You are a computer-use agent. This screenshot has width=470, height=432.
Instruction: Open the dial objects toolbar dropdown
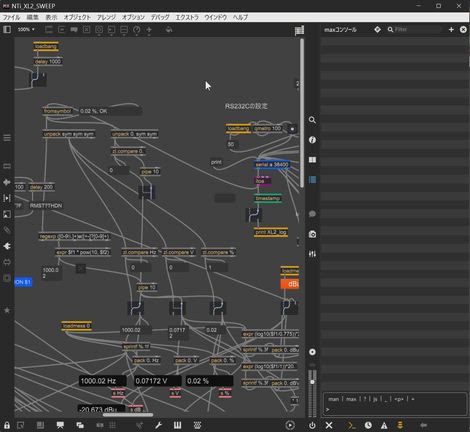(x=136, y=29)
